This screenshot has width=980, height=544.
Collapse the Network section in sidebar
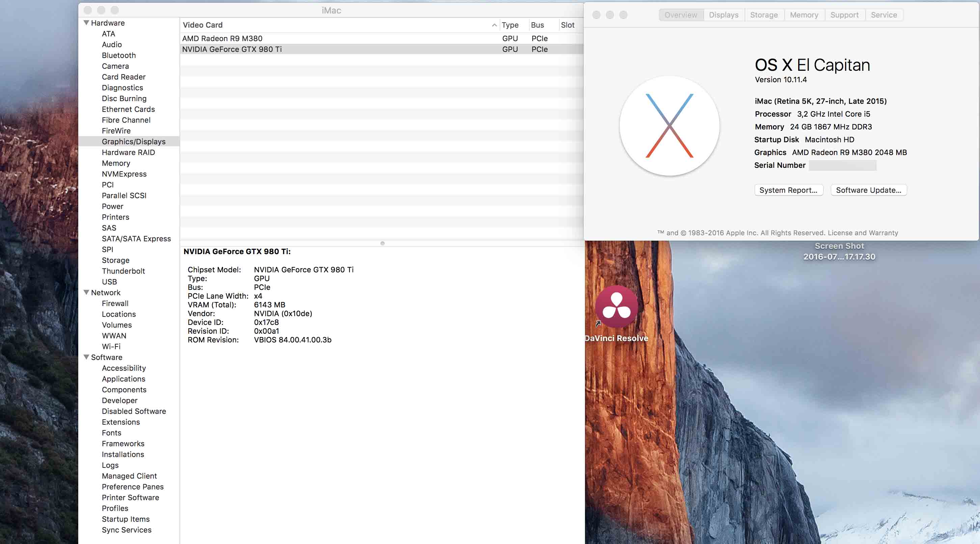click(x=86, y=292)
